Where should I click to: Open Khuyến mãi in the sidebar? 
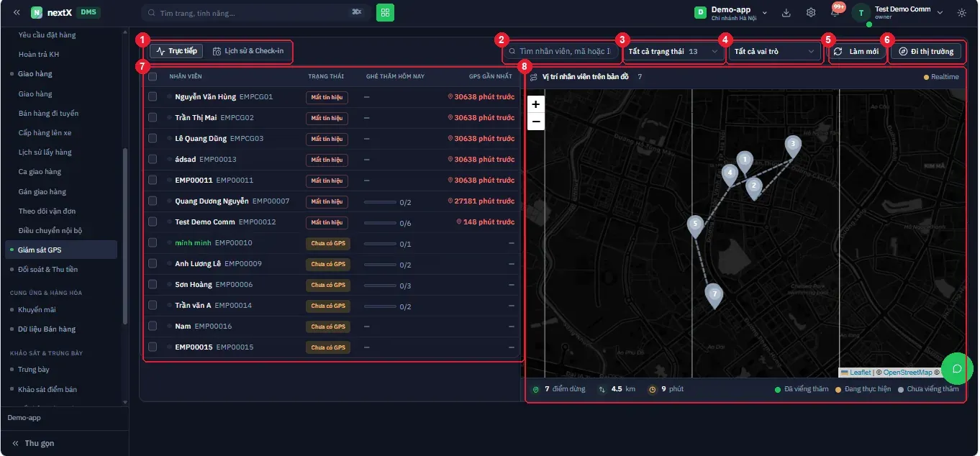[x=37, y=309]
